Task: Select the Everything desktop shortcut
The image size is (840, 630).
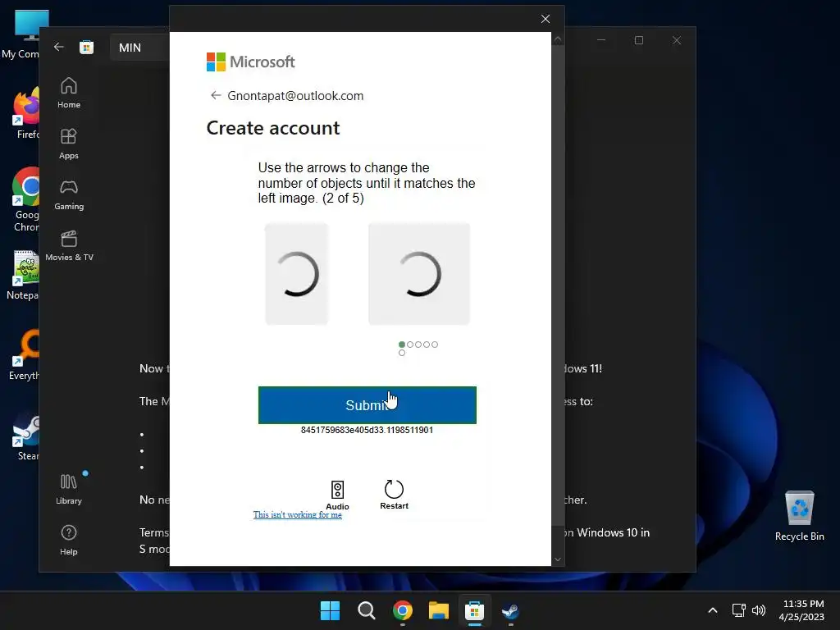Action: coord(24,354)
